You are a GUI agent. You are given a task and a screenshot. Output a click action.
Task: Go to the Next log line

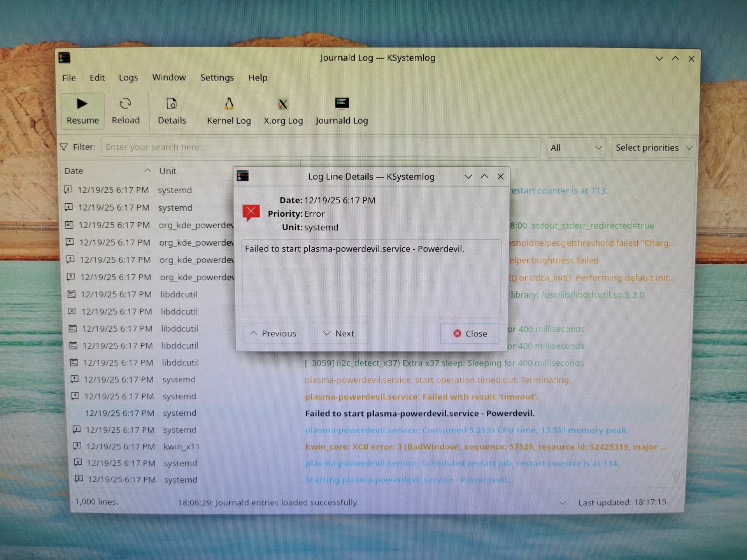pyautogui.click(x=338, y=334)
